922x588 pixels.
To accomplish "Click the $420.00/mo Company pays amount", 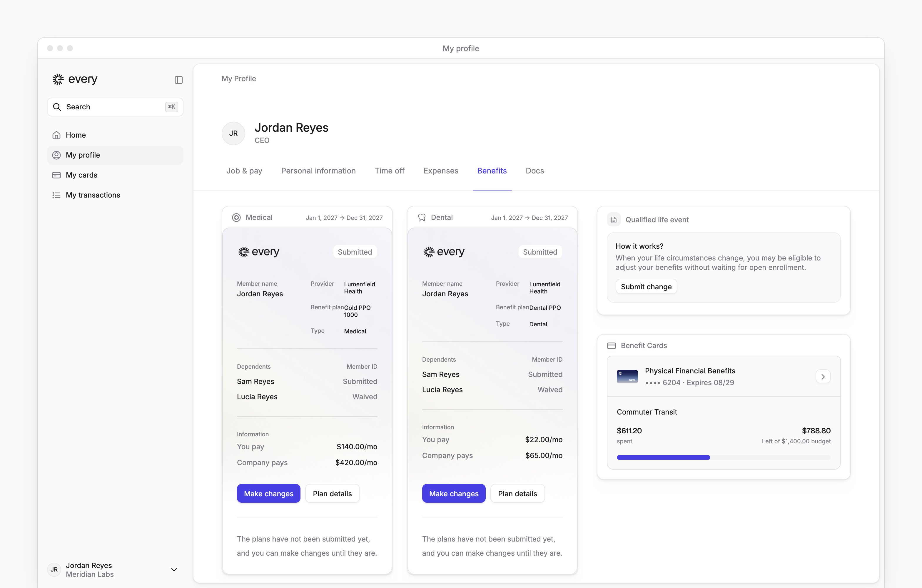I will [x=356, y=463].
